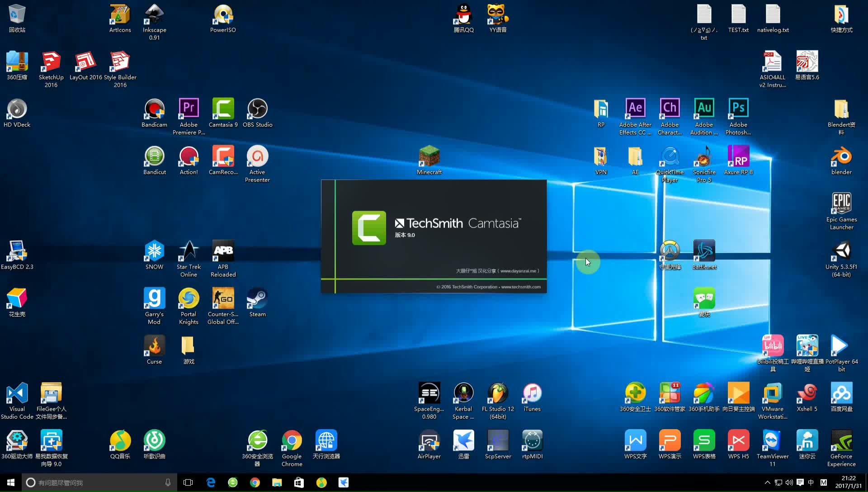Select the GeForce Experience shortcut
The width and height of the screenshot is (868, 492).
pyautogui.click(x=841, y=449)
